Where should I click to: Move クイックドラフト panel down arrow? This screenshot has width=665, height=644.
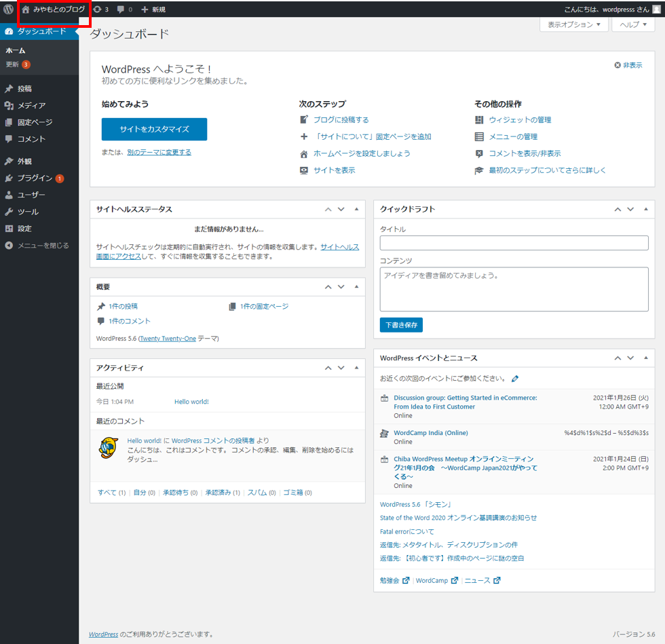pos(630,209)
